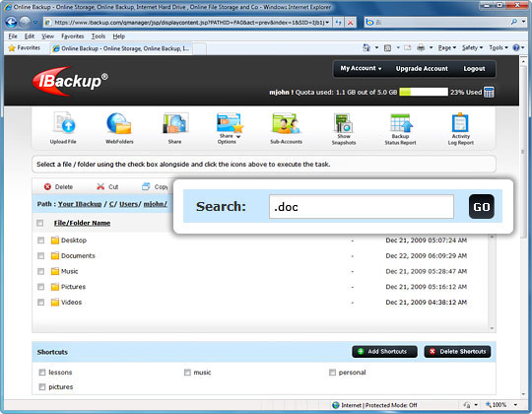The image size is (532, 414).
Task: Click the Cut scissors icon
Action: [100, 186]
